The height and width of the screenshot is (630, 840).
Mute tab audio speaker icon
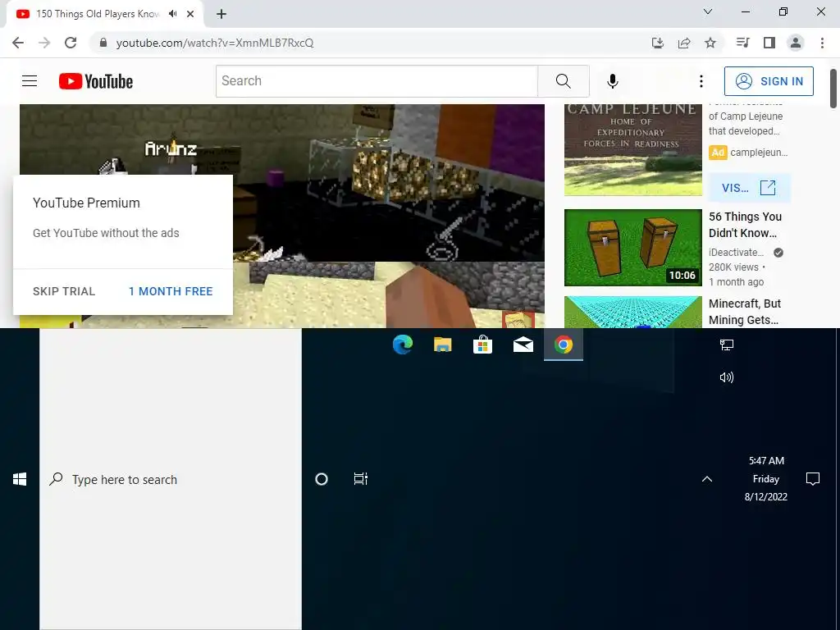(x=172, y=14)
